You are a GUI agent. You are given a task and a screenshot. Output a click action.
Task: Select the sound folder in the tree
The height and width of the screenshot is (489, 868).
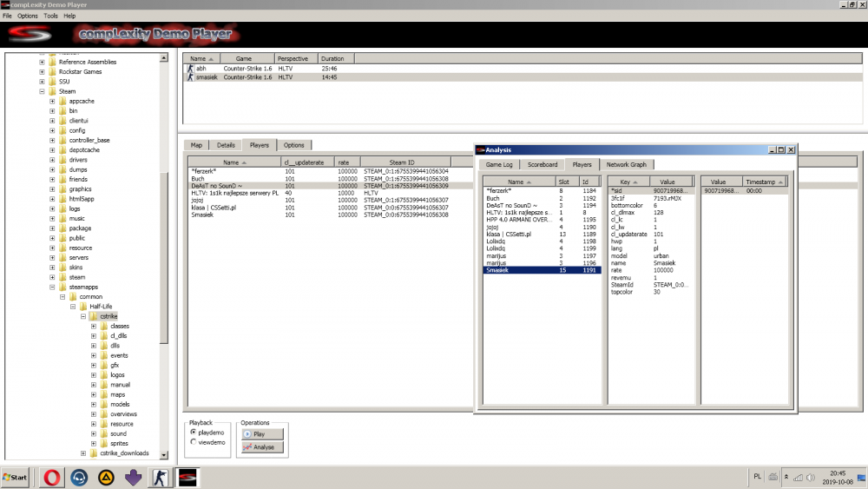click(x=118, y=433)
